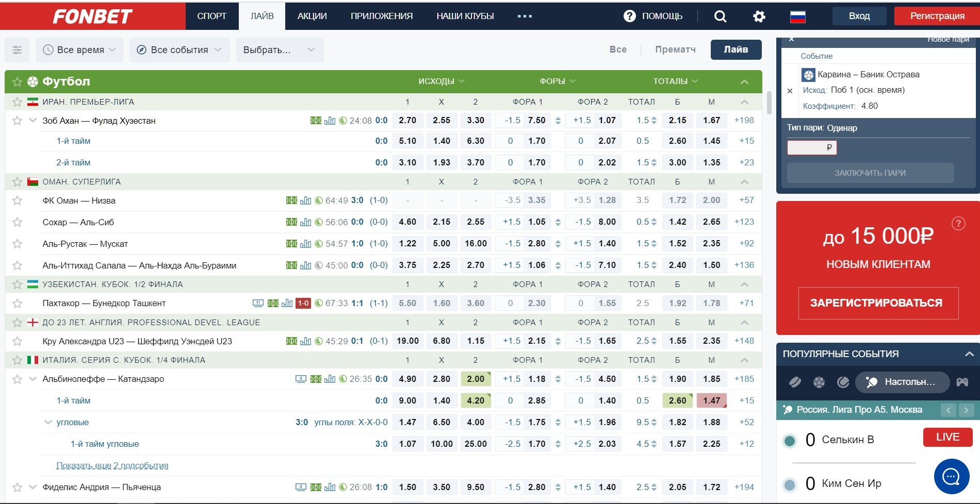The image size is (980, 504).
Task: Open match center icon for Зоб Ахан match
Action: (x=316, y=121)
